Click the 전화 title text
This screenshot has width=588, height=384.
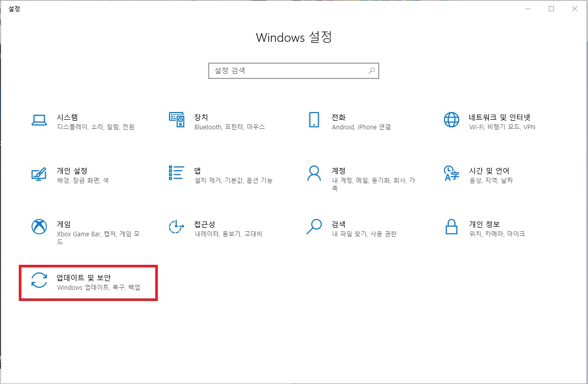pyautogui.click(x=338, y=117)
